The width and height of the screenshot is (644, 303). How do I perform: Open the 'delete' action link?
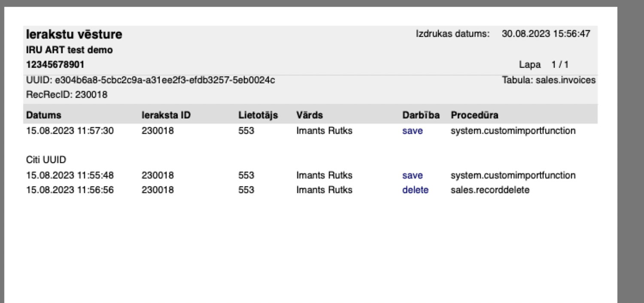click(x=415, y=190)
